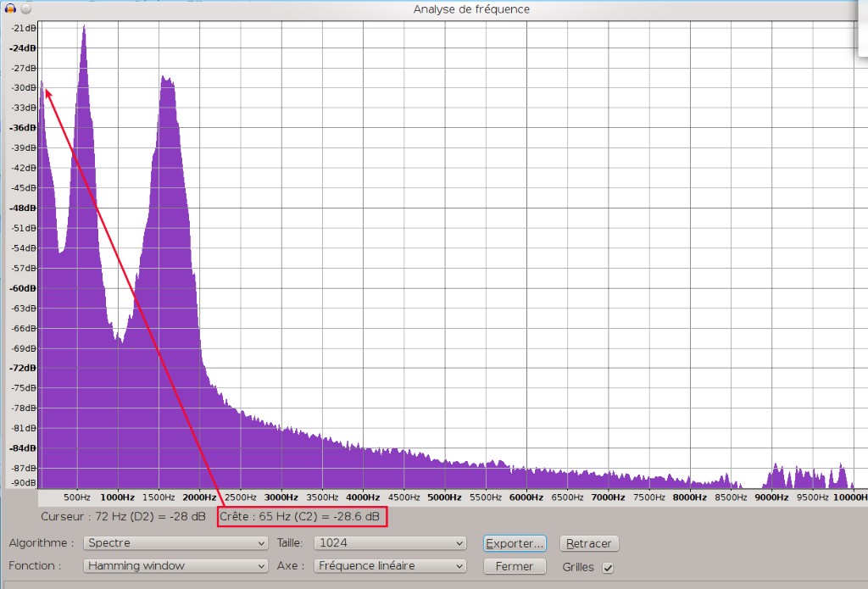
Task: Click the -21dB label on vertical axis
Action: pos(24,28)
